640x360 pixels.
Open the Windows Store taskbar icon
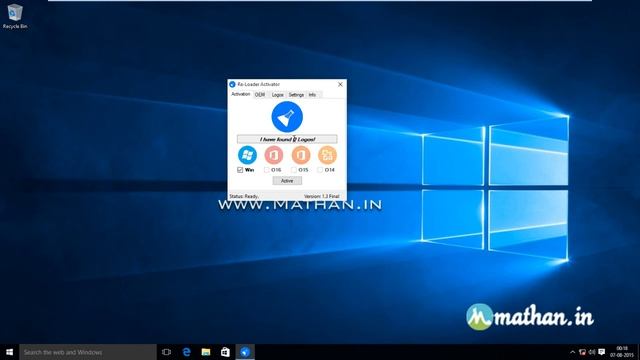tap(225, 352)
